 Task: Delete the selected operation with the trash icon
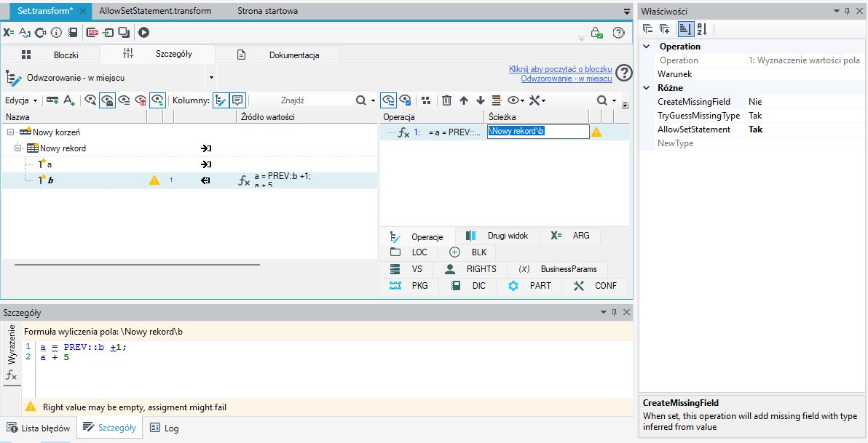pos(446,100)
